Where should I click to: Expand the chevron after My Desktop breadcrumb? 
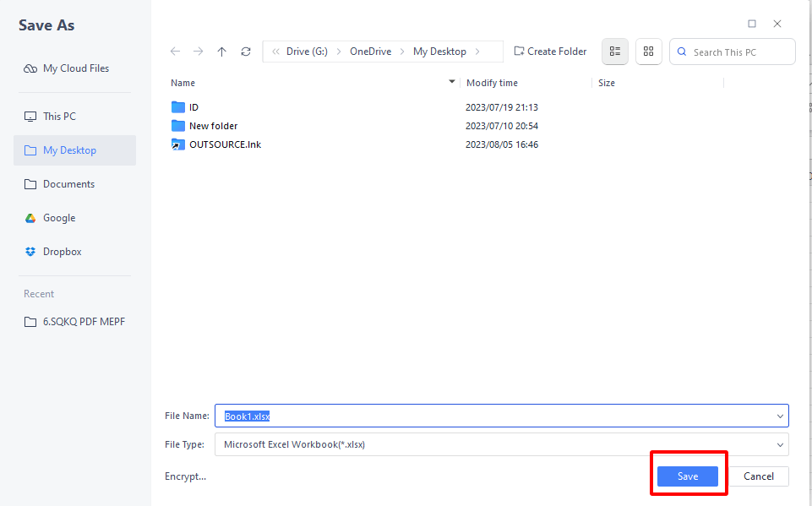point(477,52)
